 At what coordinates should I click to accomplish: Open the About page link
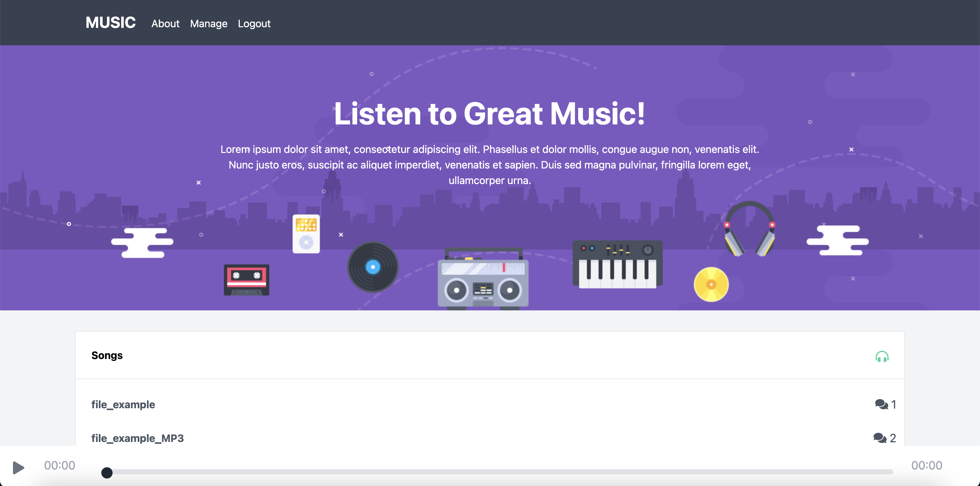(x=165, y=24)
